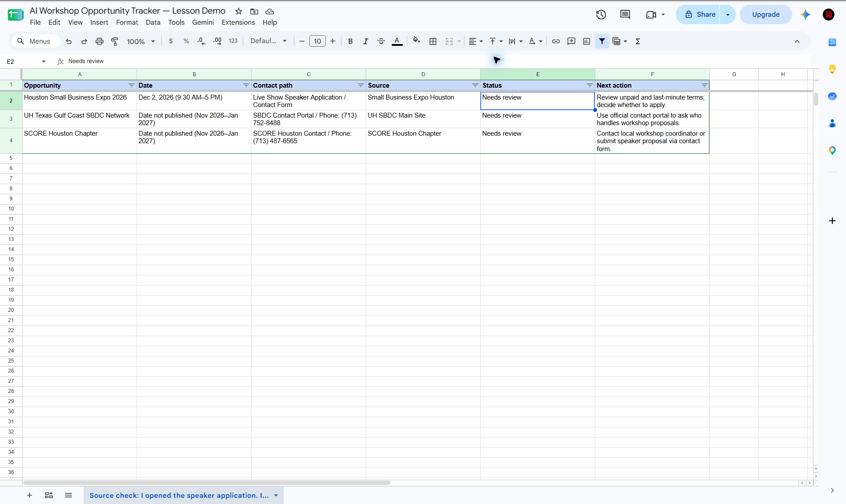Open the font family dropdown
This screenshot has width=846, height=504.
pyautogui.click(x=268, y=41)
